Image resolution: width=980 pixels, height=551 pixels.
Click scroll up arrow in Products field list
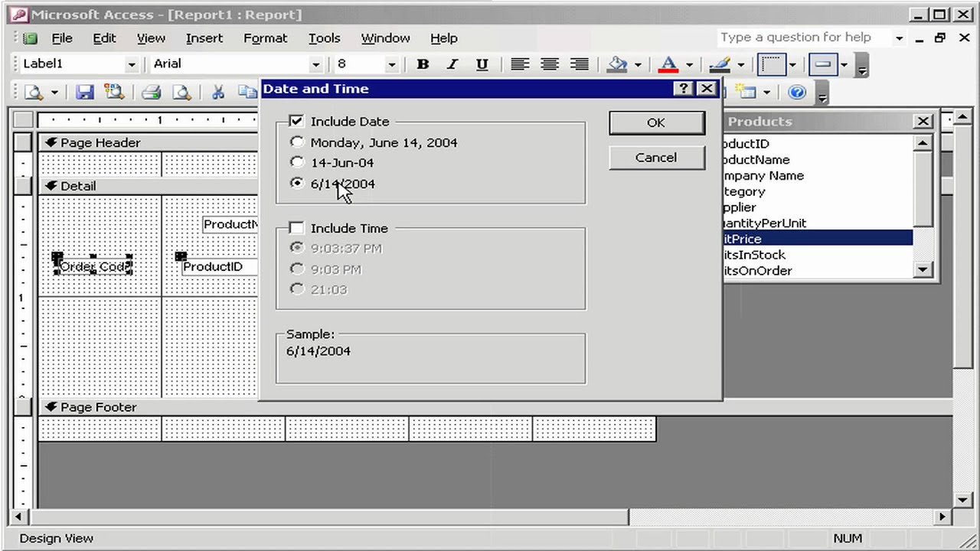[923, 143]
